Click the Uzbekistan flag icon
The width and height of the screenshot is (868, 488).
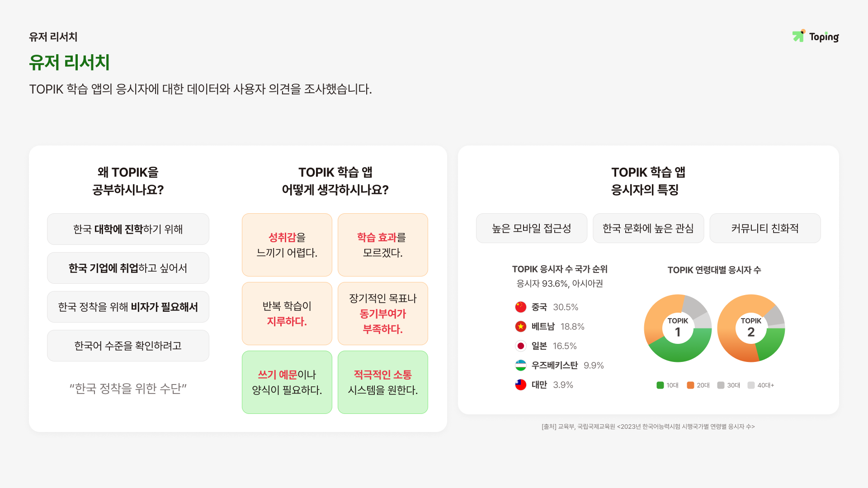click(521, 366)
